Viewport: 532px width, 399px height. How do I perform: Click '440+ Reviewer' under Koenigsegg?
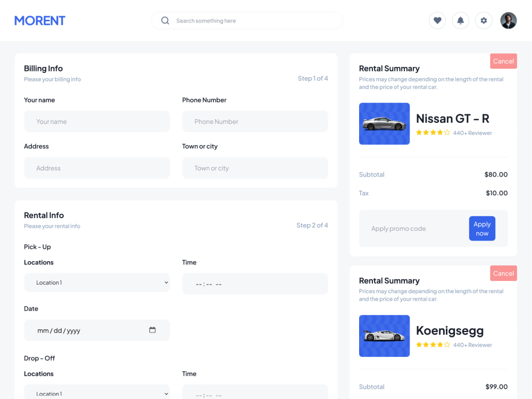click(x=472, y=345)
